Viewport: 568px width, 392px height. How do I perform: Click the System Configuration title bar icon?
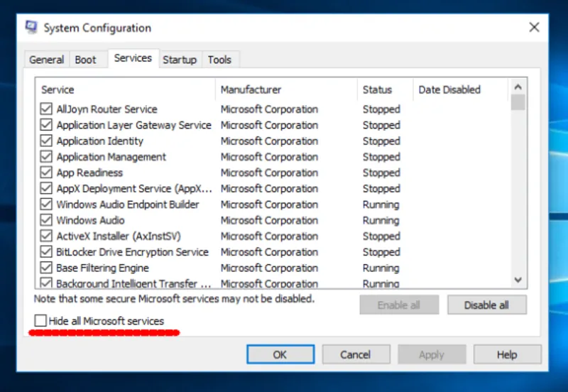click(x=31, y=28)
